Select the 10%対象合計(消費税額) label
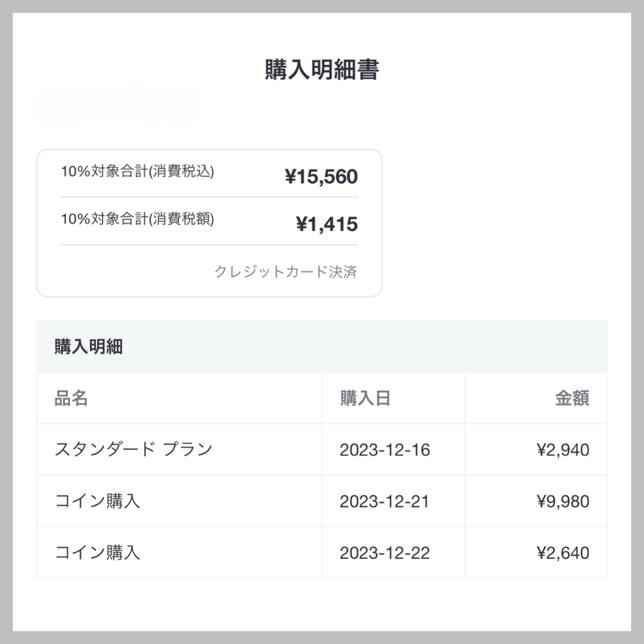Image resolution: width=644 pixels, height=644 pixels. point(137,219)
